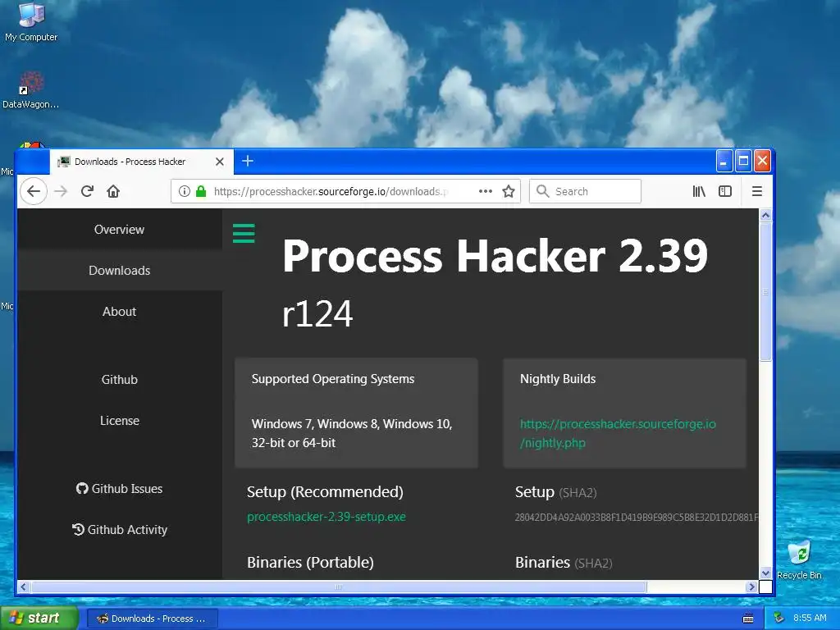
Task: Click the horizontal scrollbar thumb
Action: (x=339, y=587)
